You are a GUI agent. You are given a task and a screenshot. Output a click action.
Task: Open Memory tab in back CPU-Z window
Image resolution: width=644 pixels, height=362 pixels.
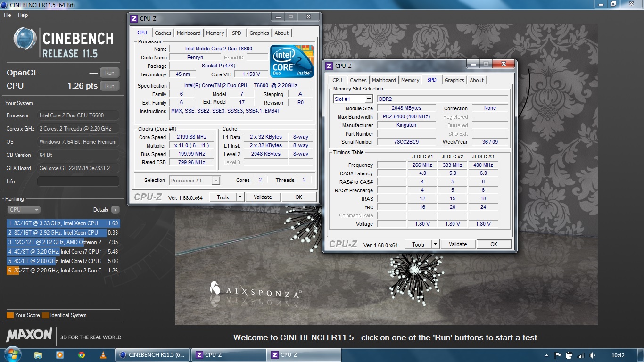point(215,33)
